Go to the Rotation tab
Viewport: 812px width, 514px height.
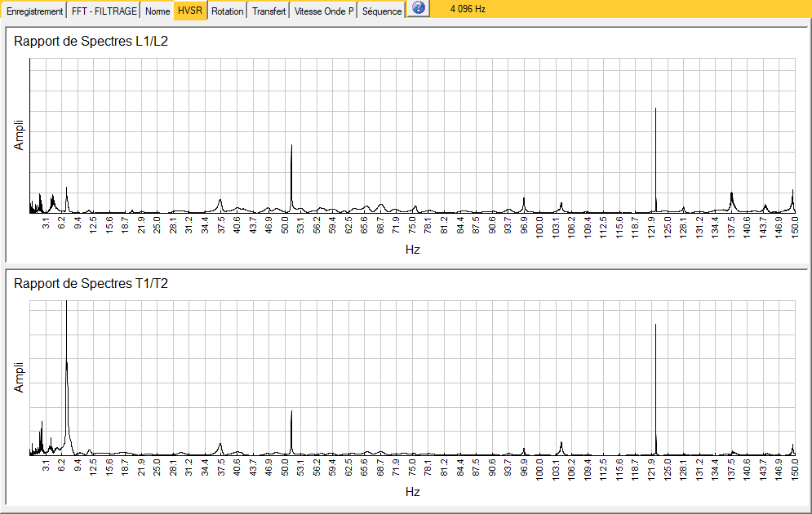pos(228,11)
